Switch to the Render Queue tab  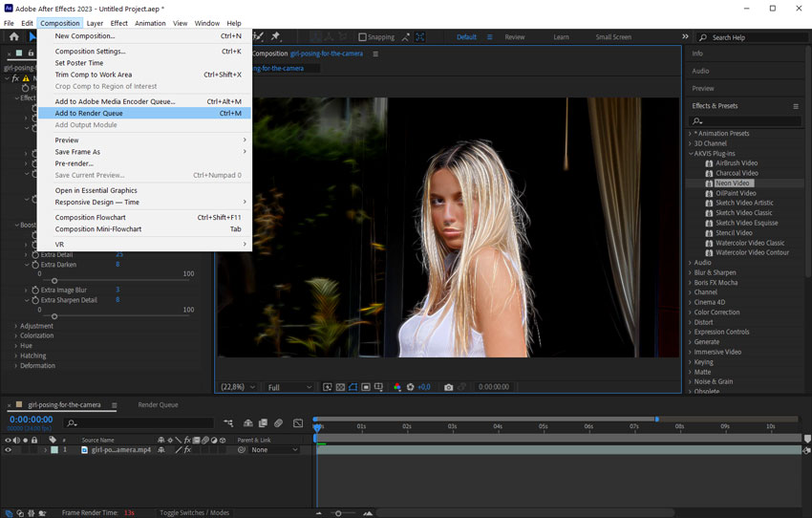[158, 405]
